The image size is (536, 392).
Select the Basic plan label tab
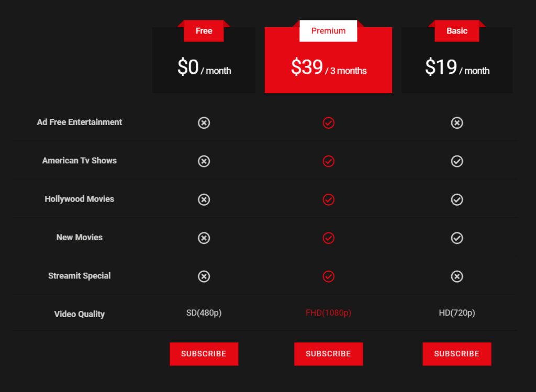456,31
